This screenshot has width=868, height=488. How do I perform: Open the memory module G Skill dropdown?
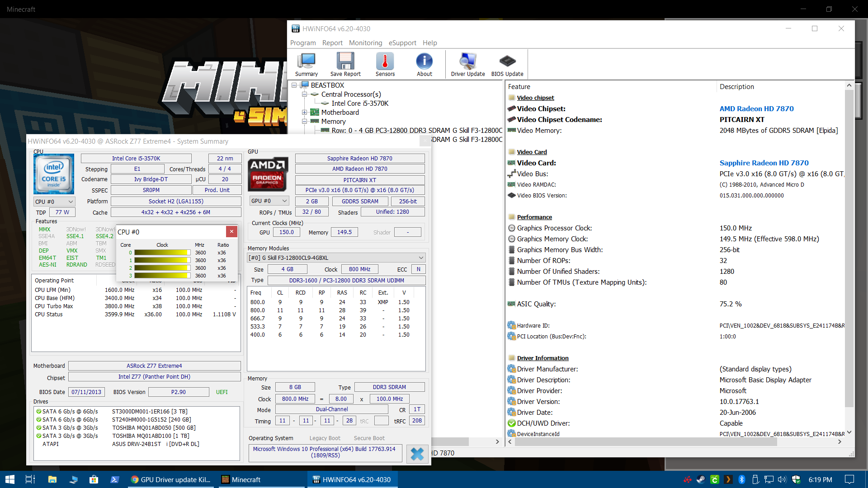(336, 258)
